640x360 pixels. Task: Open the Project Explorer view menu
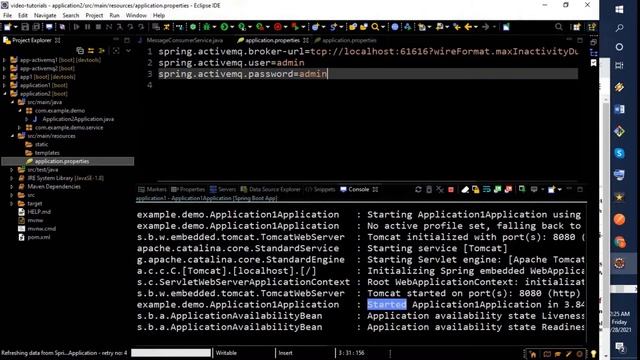[129, 51]
